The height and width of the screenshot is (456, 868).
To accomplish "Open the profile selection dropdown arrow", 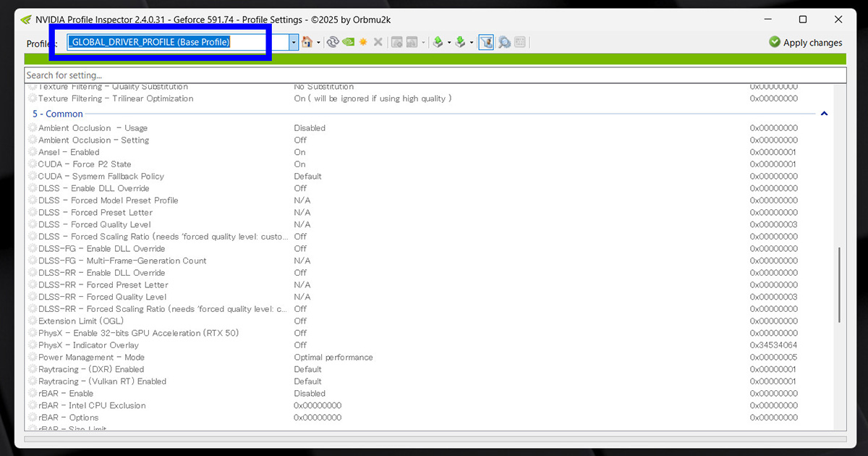I will pos(294,43).
